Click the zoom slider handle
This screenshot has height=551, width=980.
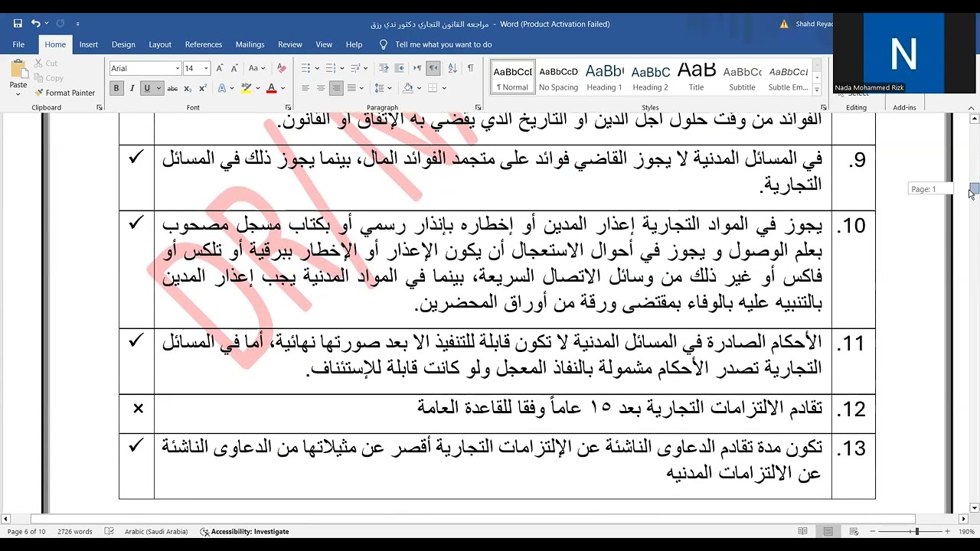[x=916, y=531]
